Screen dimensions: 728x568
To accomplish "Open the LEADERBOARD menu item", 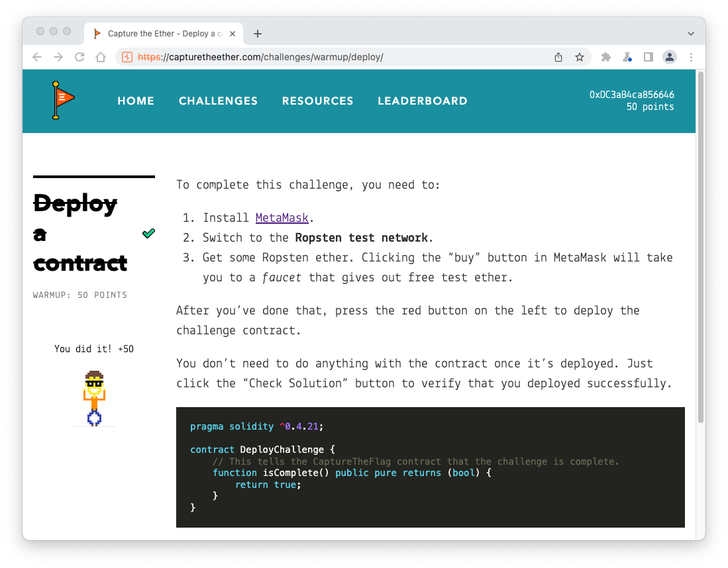I will click(x=423, y=101).
